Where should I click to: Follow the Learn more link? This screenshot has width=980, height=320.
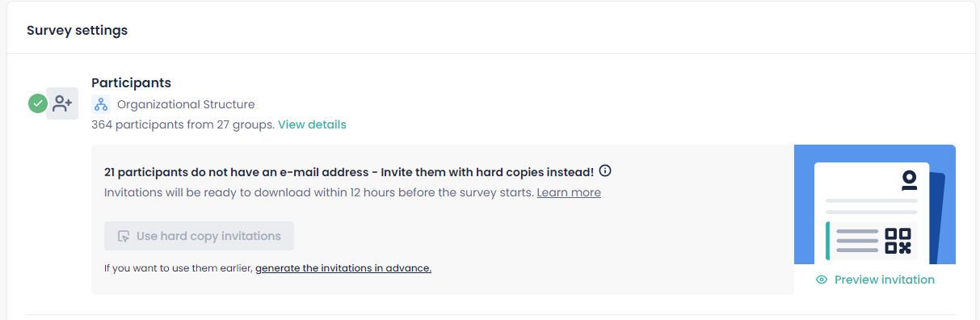pos(569,192)
